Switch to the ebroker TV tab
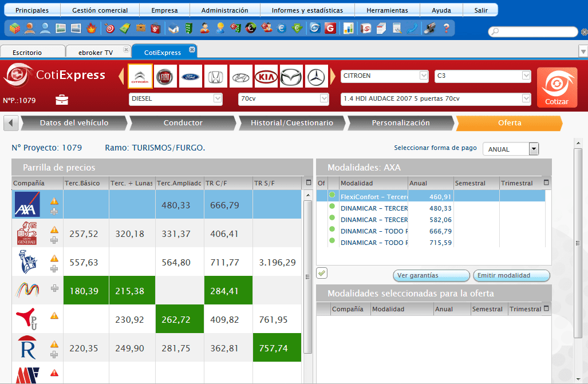 (98, 52)
